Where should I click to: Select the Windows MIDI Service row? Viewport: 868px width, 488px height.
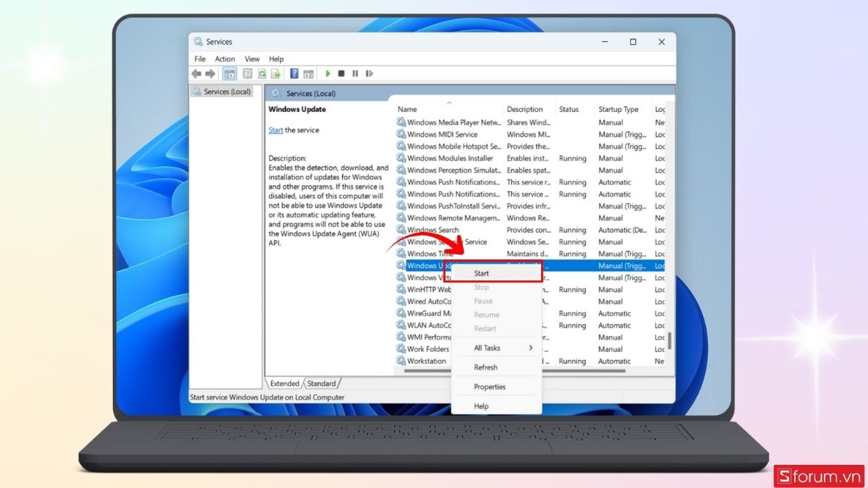coord(530,134)
